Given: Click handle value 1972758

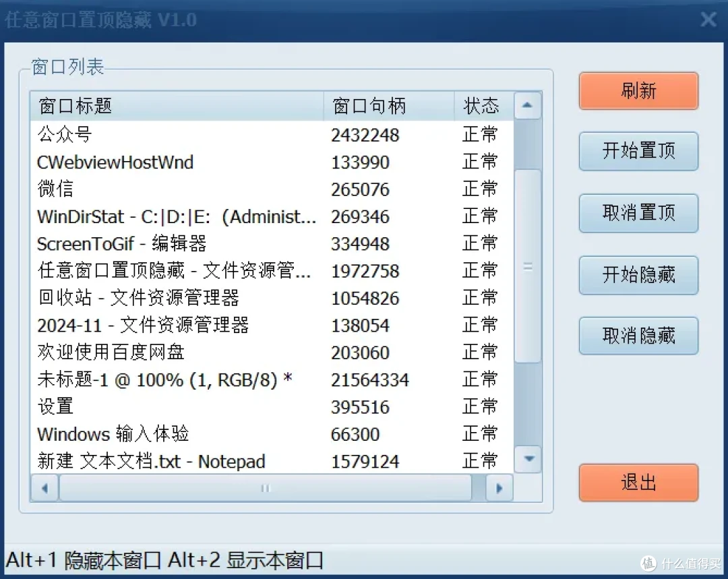Looking at the screenshot, I should point(365,271).
